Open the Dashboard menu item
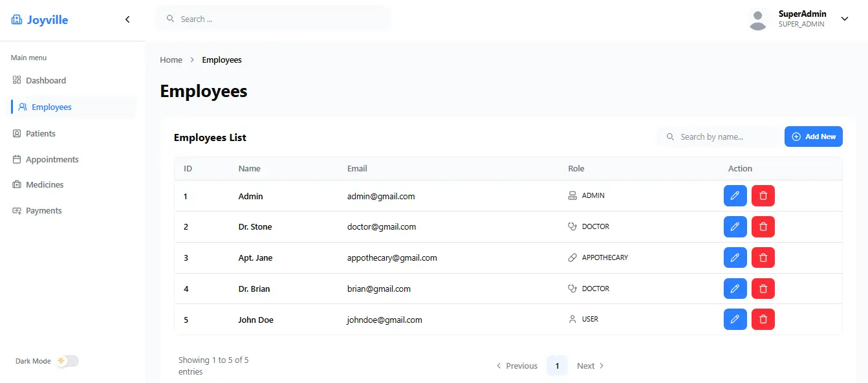Viewport: 868px width, 383px height. tap(45, 80)
